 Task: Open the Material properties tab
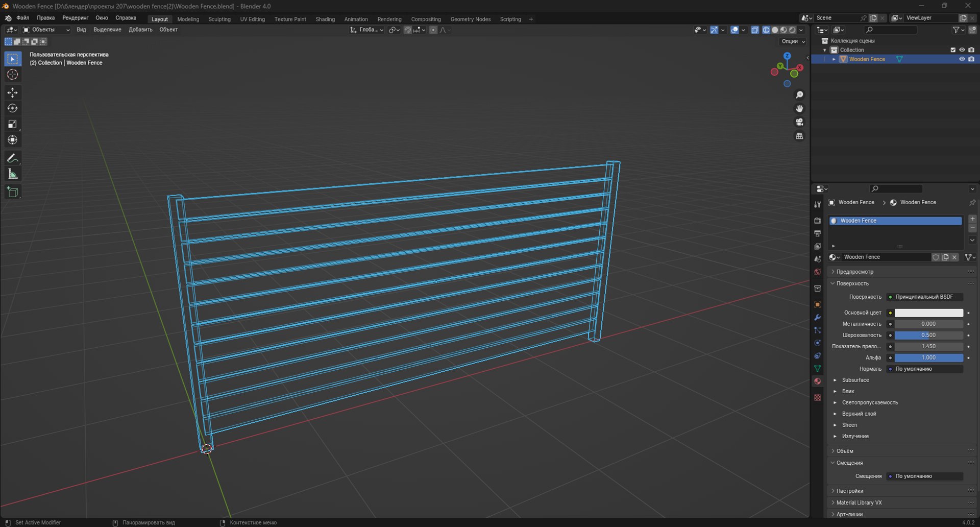(817, 381)
